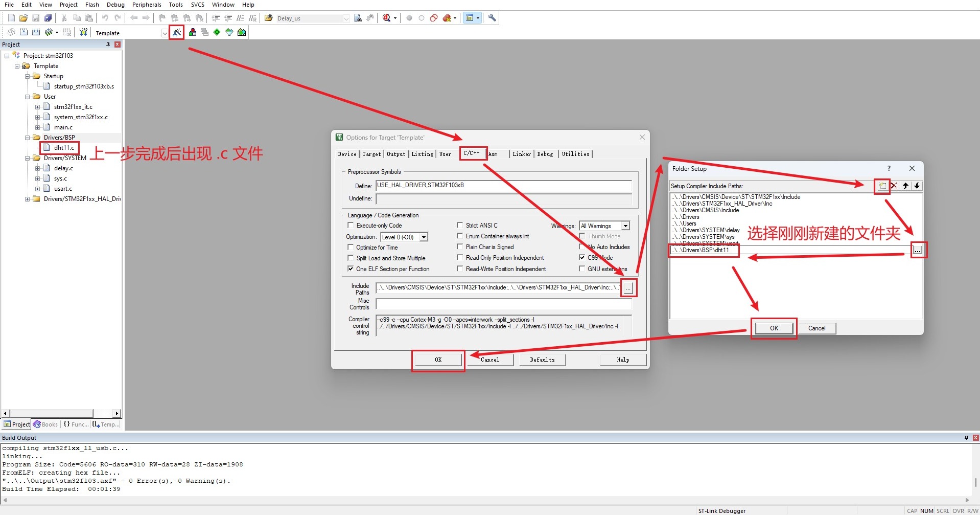Switch to the C/C++ tab
Viewport: 980px width, 515px height.
(x=472, y=153)
